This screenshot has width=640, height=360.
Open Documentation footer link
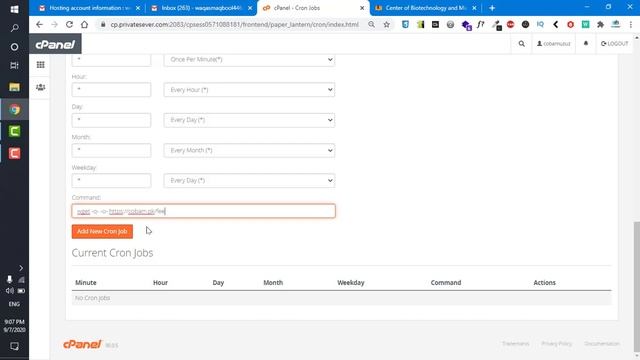point(602,344)
